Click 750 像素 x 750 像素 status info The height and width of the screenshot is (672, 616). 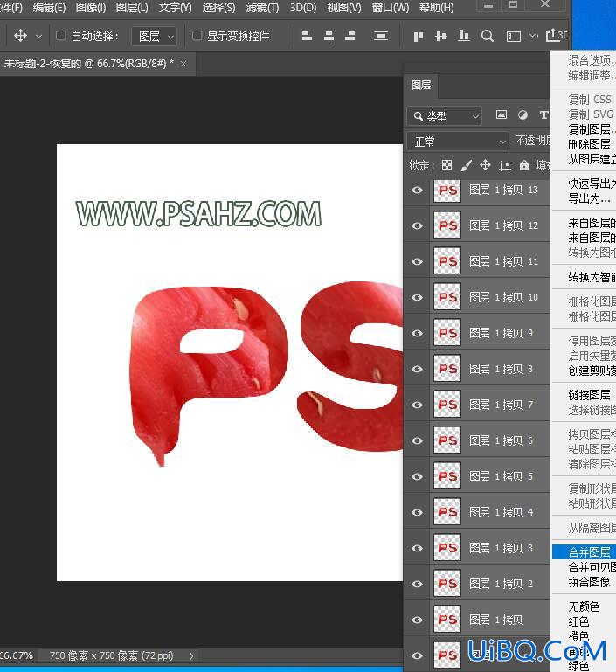pos(111,655)
